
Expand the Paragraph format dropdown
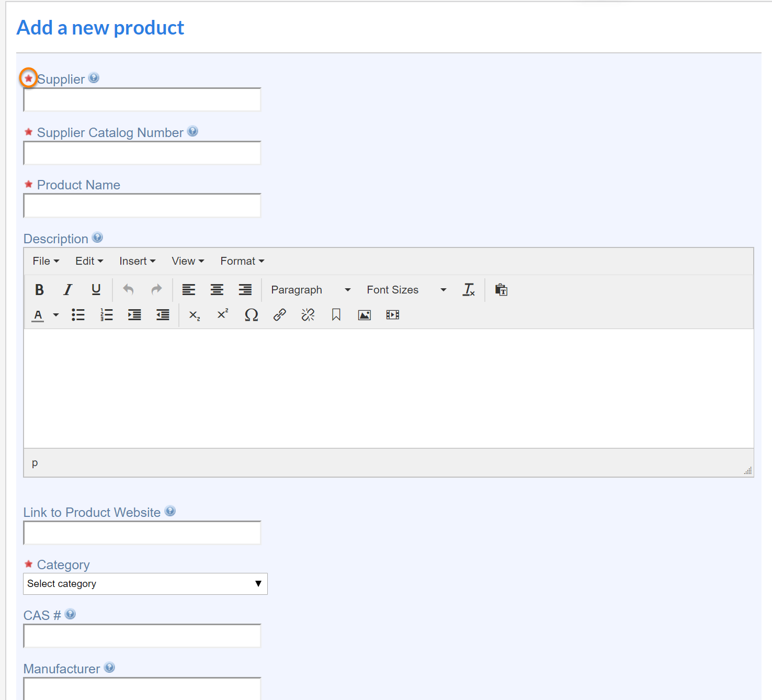(311, 290)
